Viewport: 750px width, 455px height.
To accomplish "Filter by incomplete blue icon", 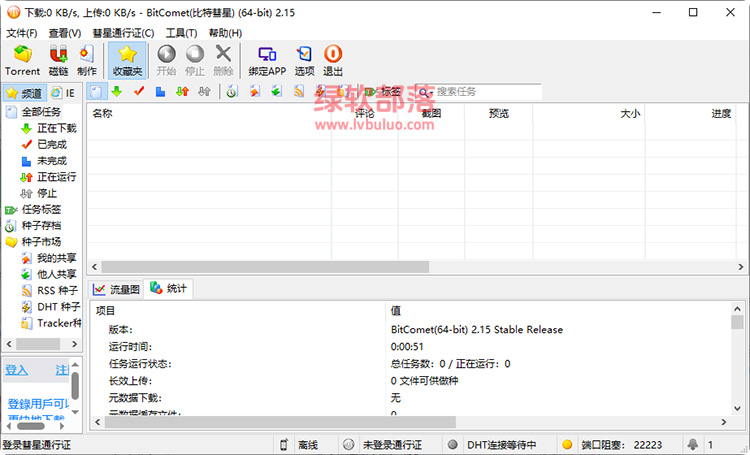I will coord(160,91).
